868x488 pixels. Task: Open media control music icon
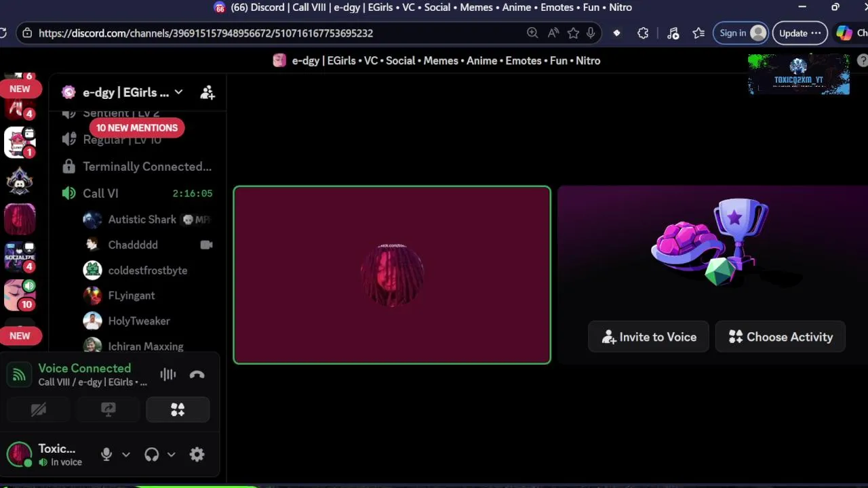click(673, 33)
